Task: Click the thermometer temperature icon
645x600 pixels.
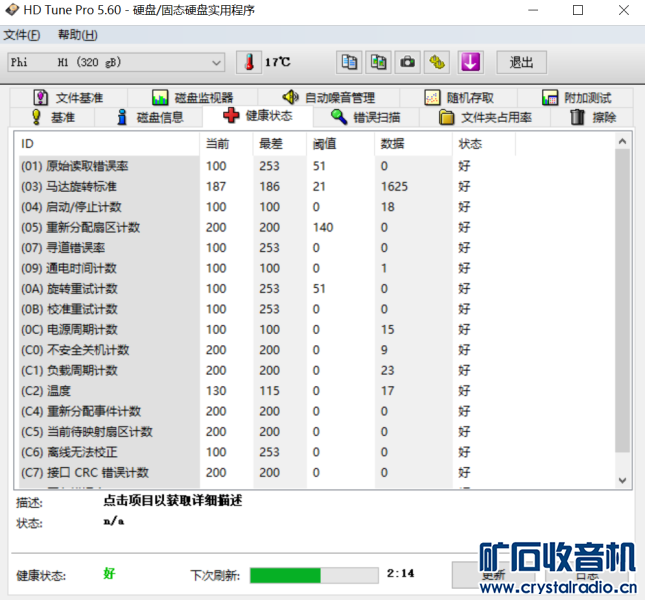Action: 249,63
